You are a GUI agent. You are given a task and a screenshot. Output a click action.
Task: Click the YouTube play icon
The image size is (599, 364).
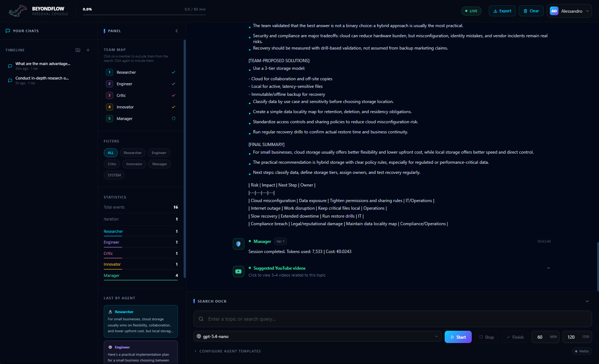tap(239, 271)
